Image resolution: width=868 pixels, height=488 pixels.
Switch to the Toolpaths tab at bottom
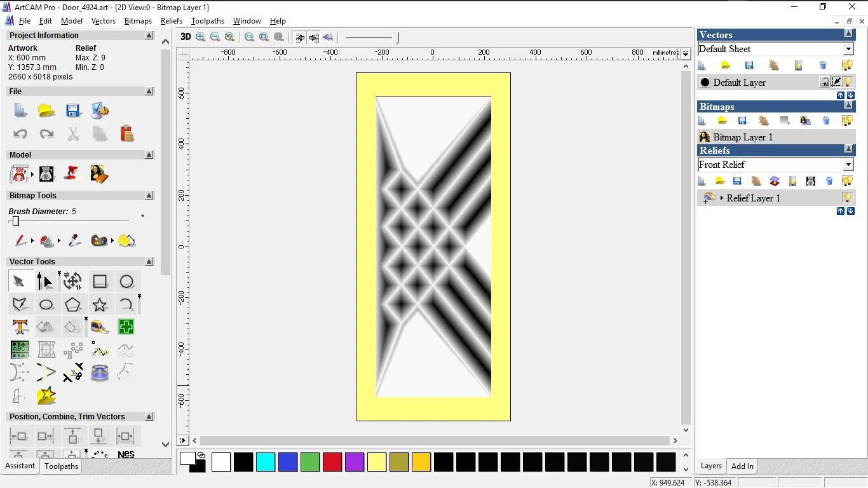click(x=61, y=466)
